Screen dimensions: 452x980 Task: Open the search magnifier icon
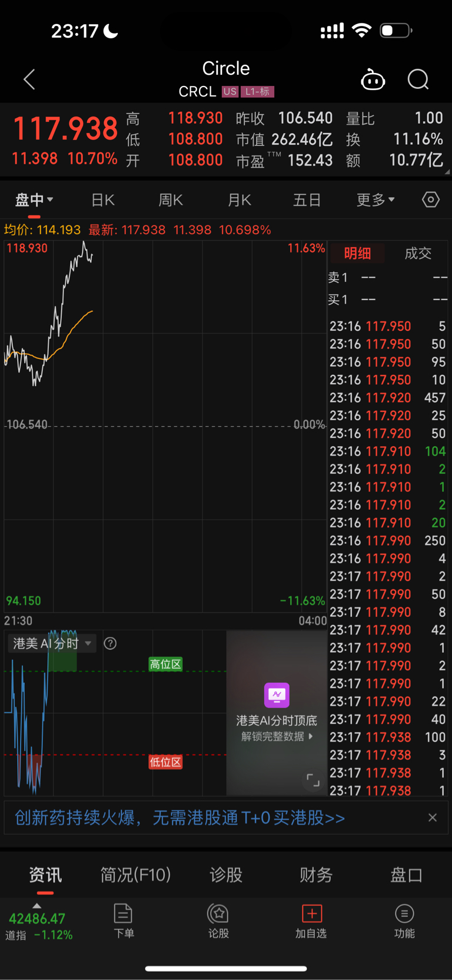click(418, 79)
